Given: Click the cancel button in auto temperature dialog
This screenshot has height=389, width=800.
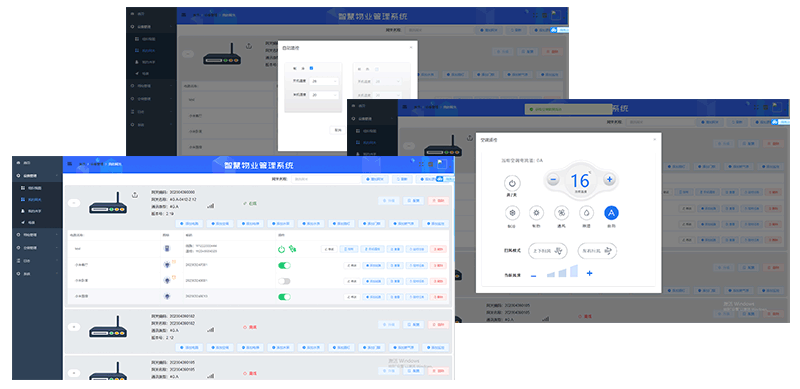Looking at the screenshot, I should coord(338,130).
